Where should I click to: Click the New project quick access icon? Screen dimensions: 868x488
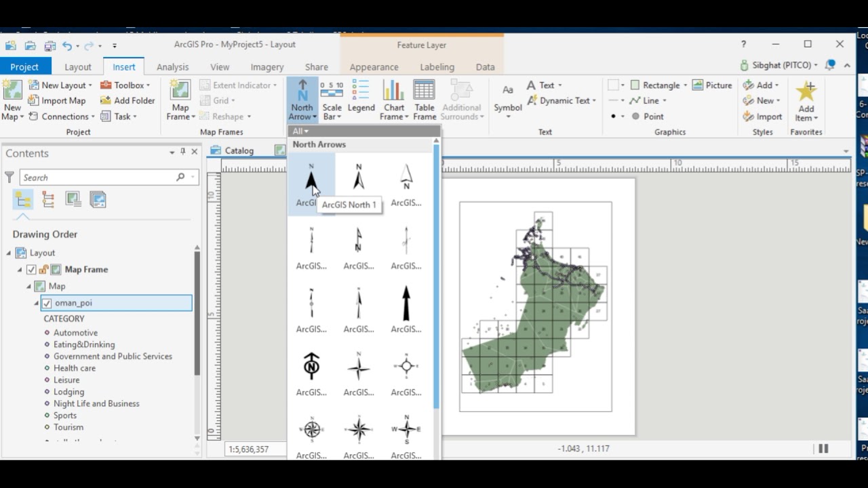tap(10, 45)
